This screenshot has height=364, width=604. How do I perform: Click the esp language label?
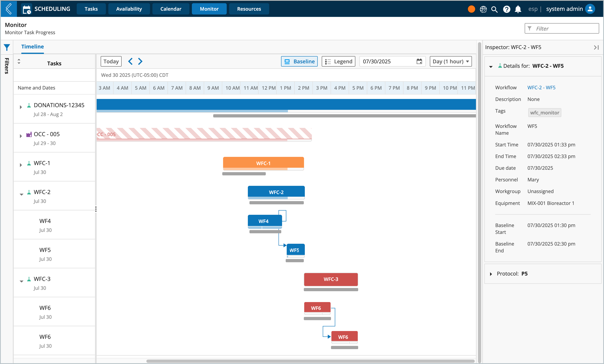[x=533, y=9]
